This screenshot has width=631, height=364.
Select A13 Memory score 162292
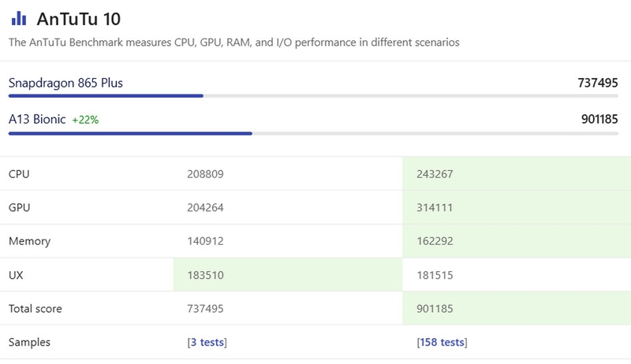(435, 241)
